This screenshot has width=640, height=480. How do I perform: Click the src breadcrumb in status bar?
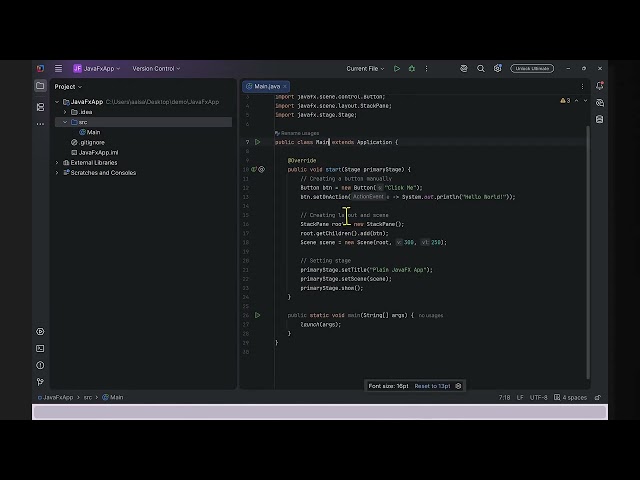(x=87, y=397)
